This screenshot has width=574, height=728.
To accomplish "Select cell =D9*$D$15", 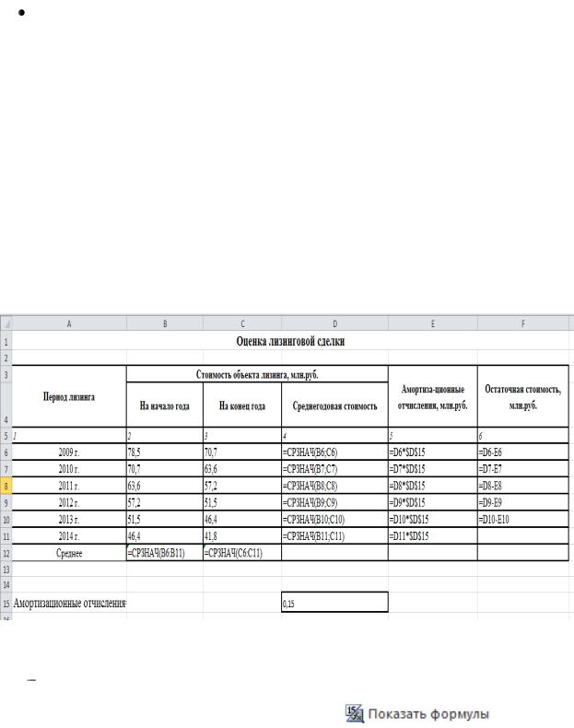I will 432,502.
